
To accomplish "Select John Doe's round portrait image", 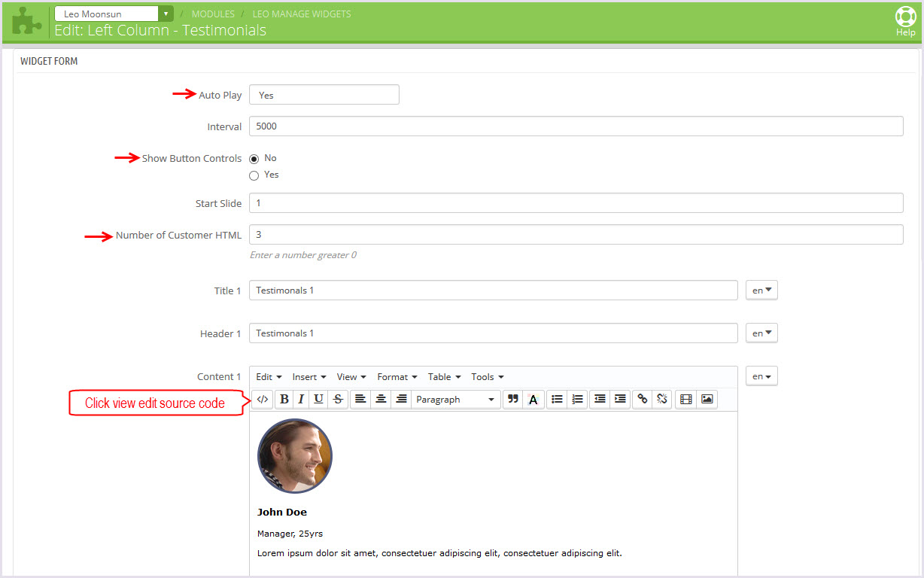I will point(295,456).
